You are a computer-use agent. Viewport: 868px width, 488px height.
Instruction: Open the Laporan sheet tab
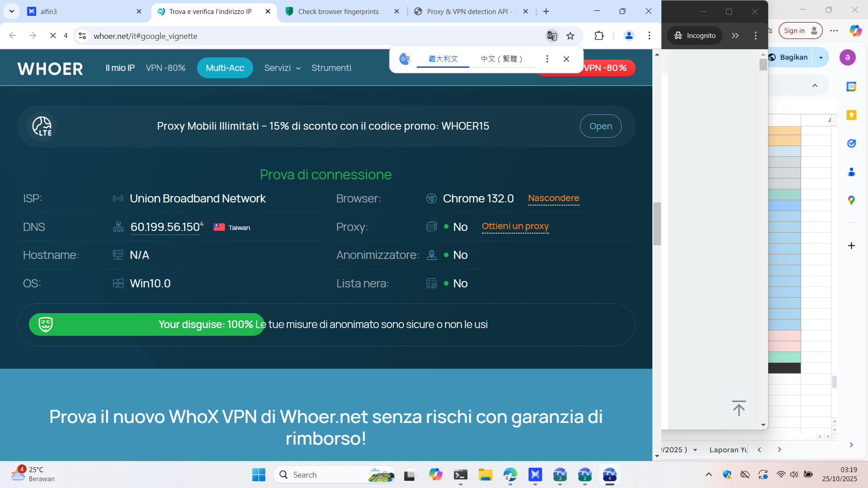728,450
